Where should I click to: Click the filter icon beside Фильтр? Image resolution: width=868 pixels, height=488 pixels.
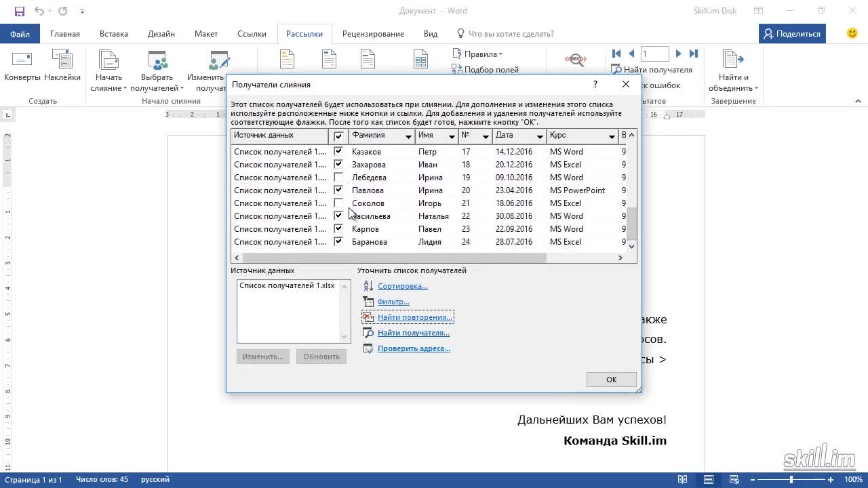pos(368,302)
